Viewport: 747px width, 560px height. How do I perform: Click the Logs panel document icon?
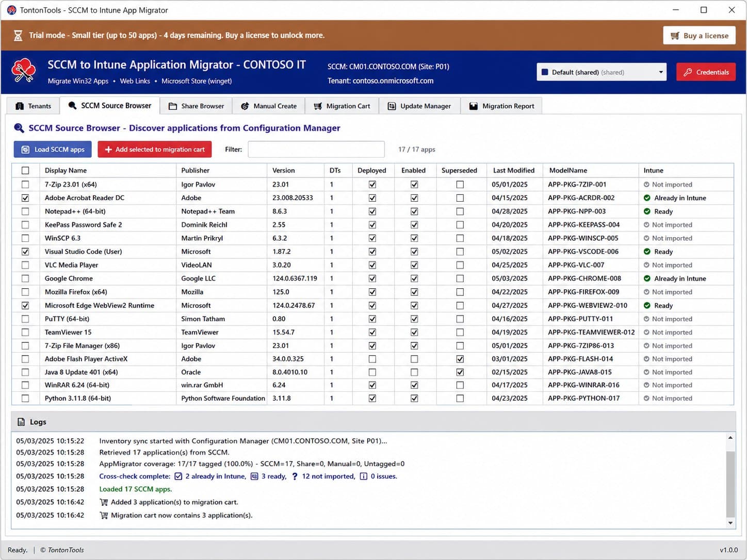click(21, 422)
